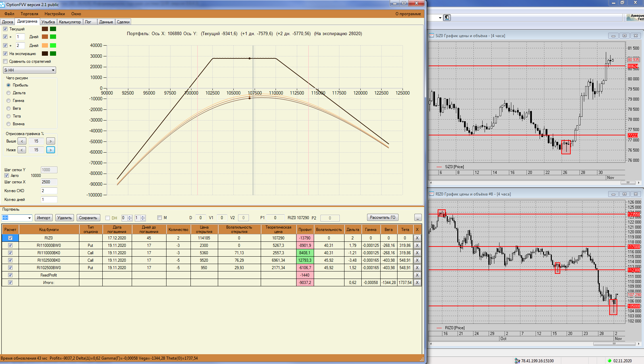Click the person icon button in trading terminal toolbar
644x364 pixels.
[x=447, y=18]
